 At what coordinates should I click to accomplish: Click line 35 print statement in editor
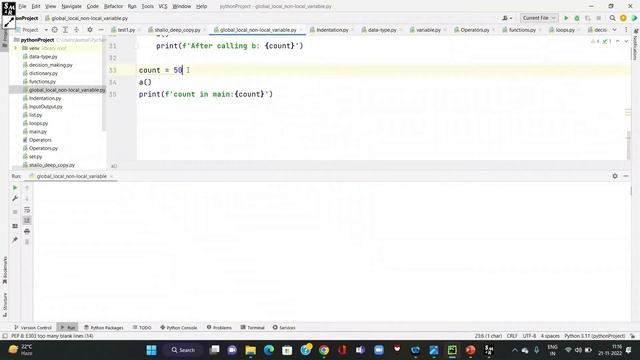pos(206,94)
